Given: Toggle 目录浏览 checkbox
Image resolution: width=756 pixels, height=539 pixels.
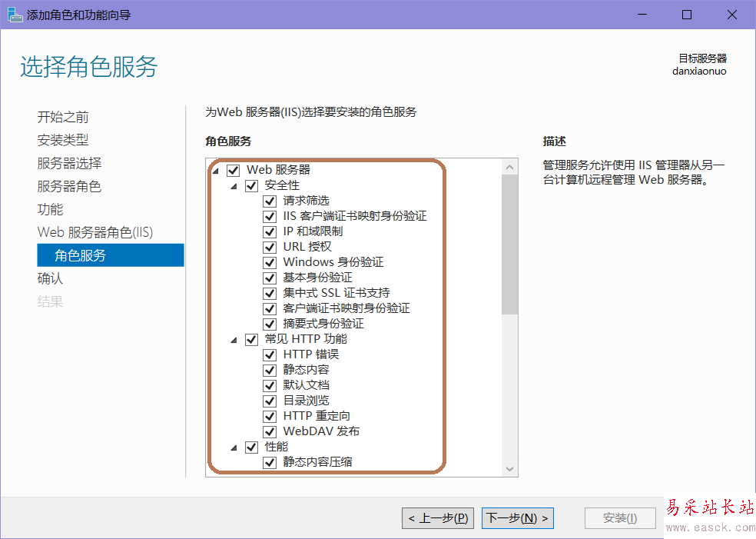Looking at the screenshot, I should tap(270, 401).
